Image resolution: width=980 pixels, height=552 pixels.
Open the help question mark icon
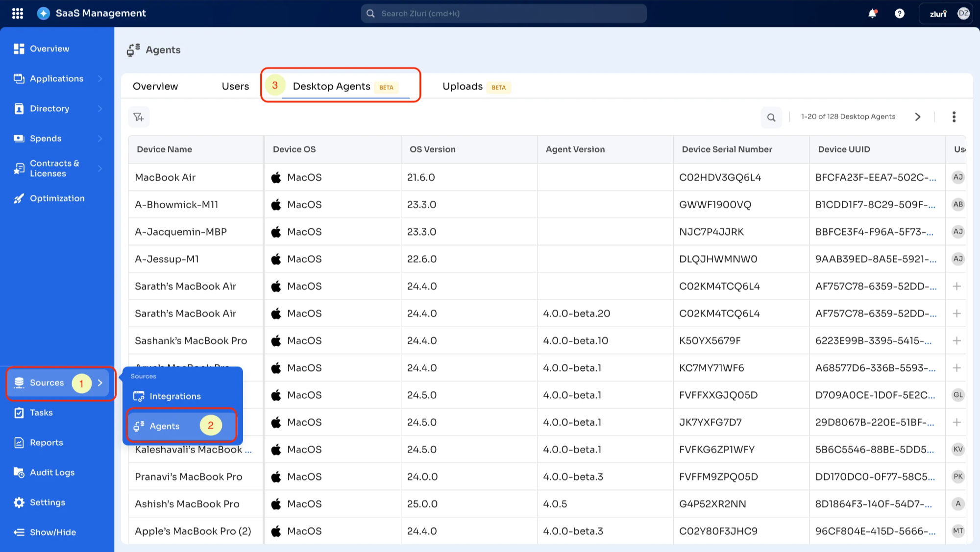(x=900, y=14)
